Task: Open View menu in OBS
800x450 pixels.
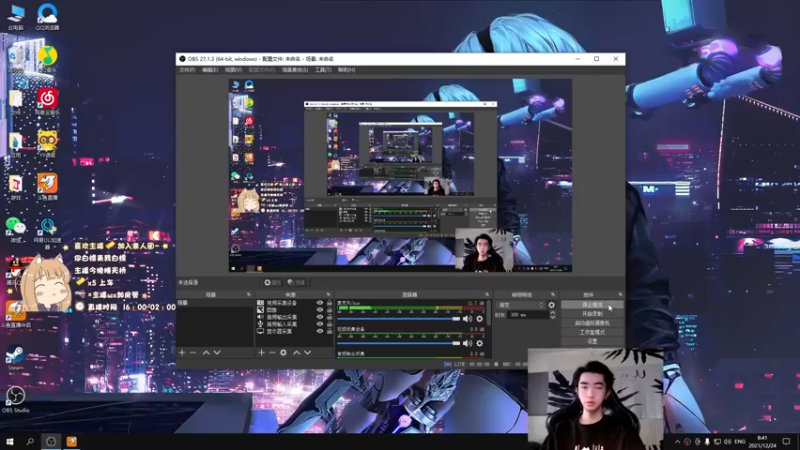Action: pos(233,70)
